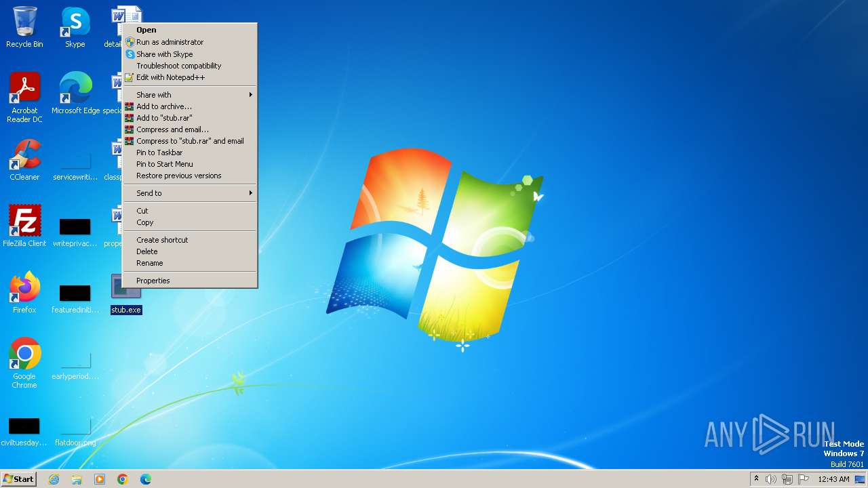Click the clock showing 12:43 AM
Image resolution: width=868 pixels, height=488 pixels.
[833, 479]
